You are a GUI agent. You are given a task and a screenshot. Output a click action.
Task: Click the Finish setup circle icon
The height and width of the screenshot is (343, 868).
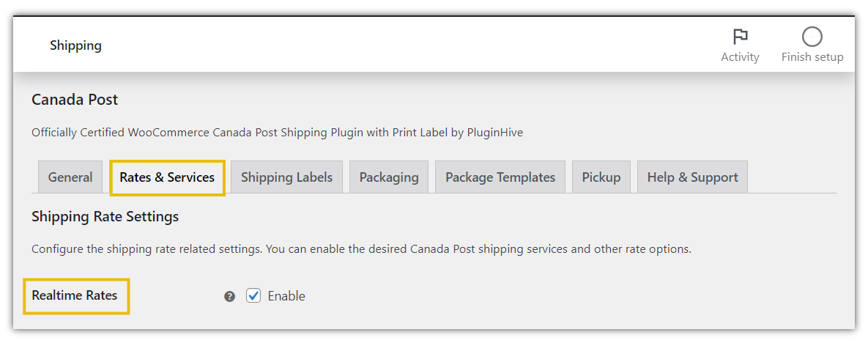812,37
